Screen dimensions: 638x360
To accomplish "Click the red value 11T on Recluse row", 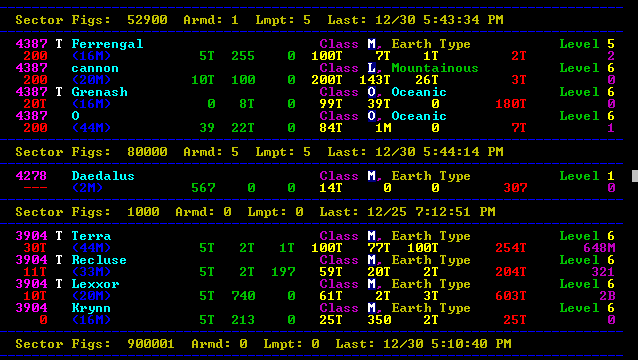I will click(35, 271).
